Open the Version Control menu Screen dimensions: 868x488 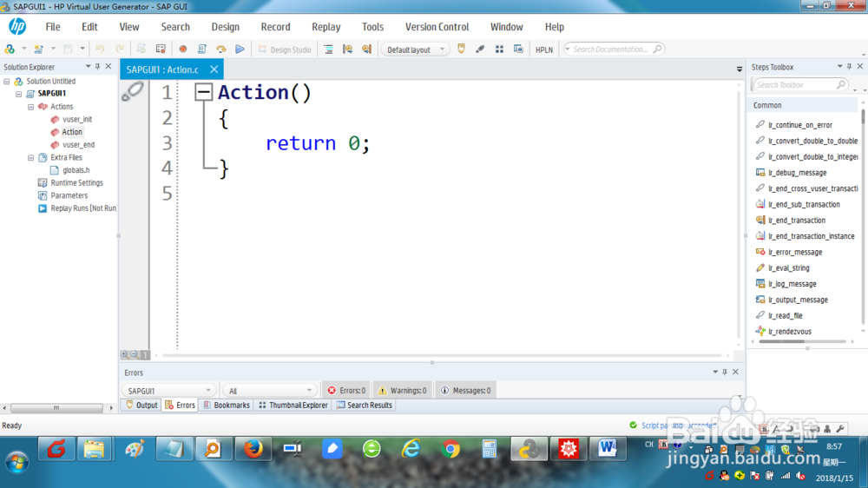tap(437, 27)
